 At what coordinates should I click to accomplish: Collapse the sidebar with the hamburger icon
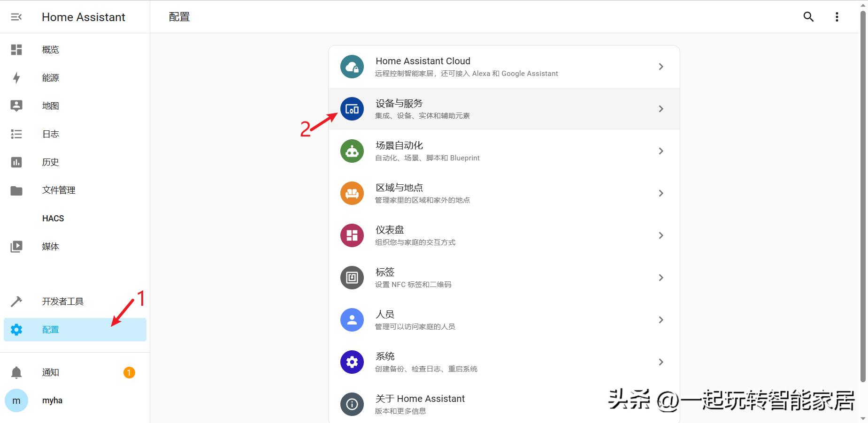16,16
